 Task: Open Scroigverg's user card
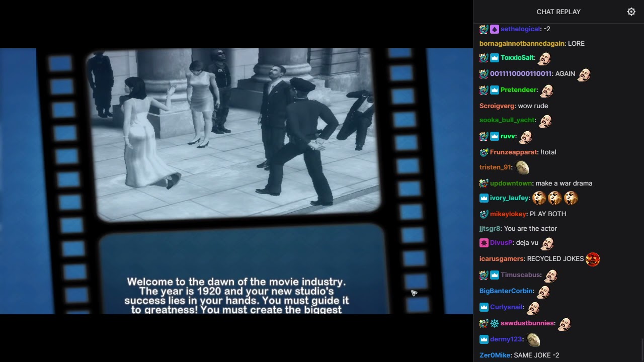pos(497,106)
